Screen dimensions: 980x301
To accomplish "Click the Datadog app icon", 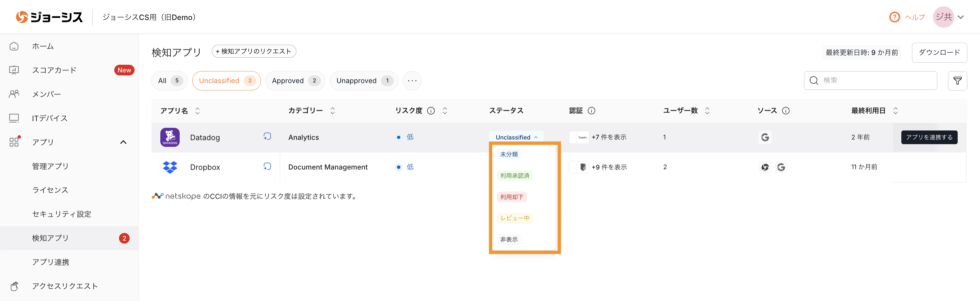I will 170,137.
